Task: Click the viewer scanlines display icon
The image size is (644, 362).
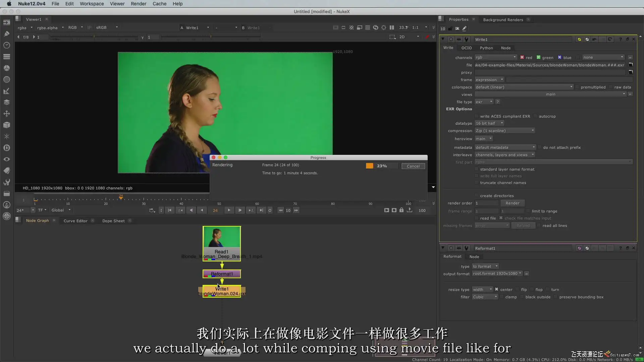Action: tap(368, 27)
